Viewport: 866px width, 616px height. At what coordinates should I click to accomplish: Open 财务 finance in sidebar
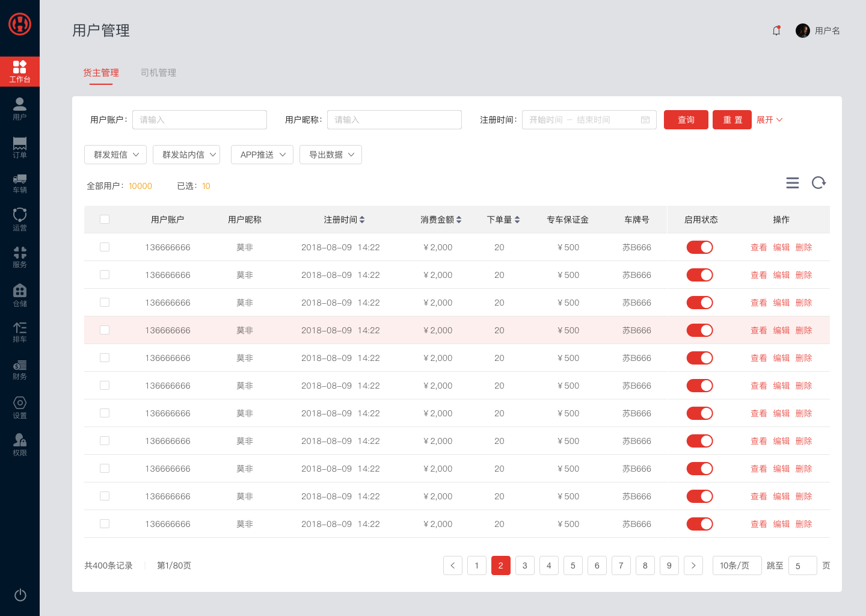(x=20, y=370)
